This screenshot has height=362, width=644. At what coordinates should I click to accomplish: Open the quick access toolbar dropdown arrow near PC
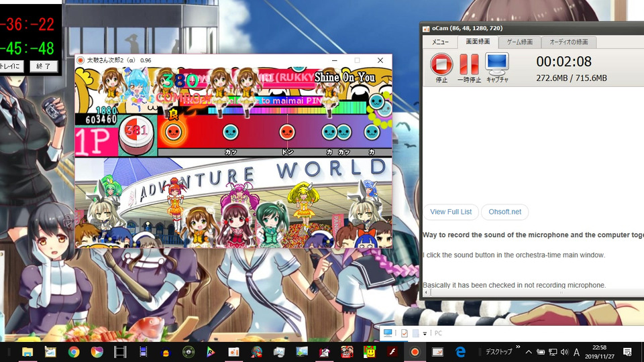coord(425,333)
